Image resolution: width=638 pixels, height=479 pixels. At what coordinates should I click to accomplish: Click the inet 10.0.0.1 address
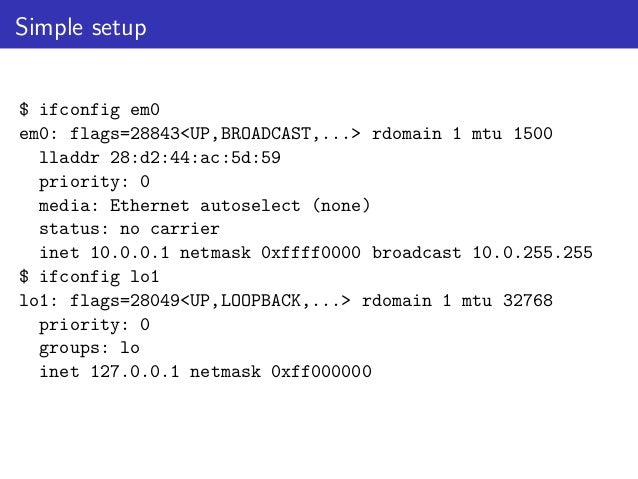pos(104,253)
